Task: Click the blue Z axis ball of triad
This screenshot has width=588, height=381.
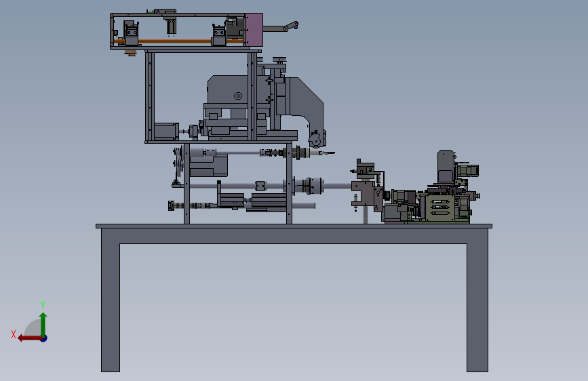Action: [x=44, y=338]
